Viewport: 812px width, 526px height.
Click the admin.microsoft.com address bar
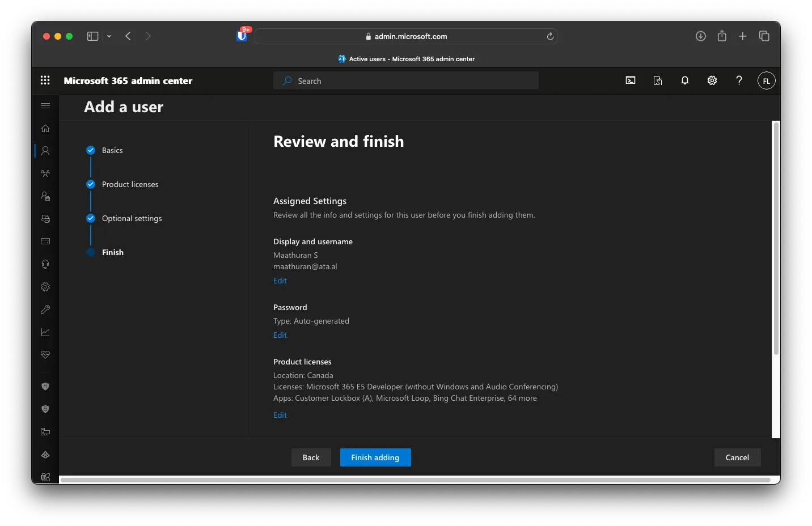406,36
